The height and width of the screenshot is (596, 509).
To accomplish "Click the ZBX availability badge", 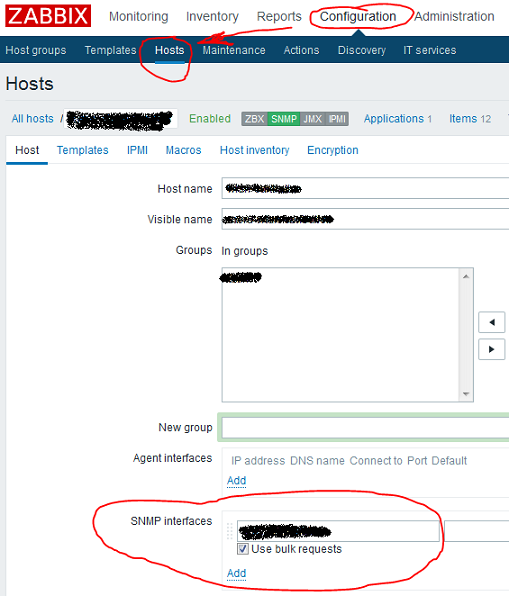I will pyautogui.click(x=254, y=119).
